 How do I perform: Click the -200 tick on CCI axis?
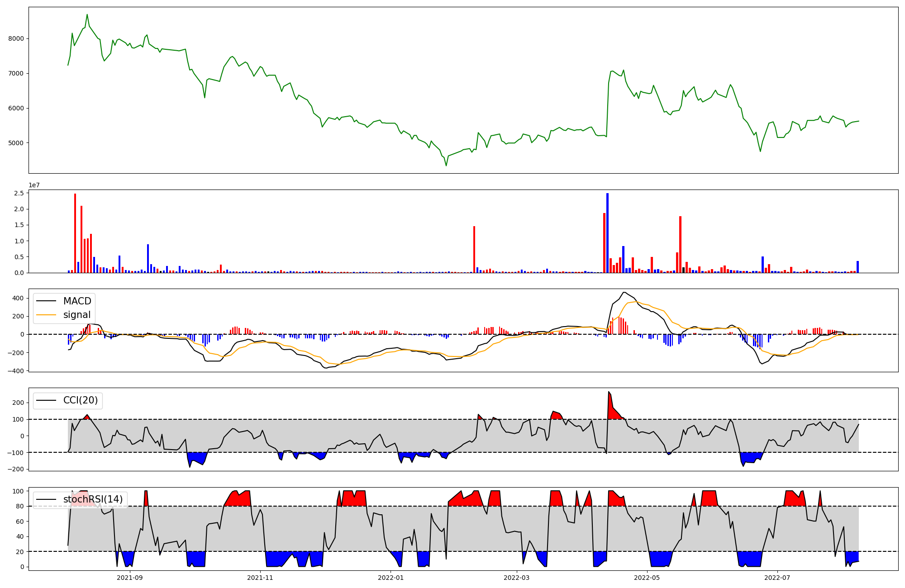tap(16, 469)
